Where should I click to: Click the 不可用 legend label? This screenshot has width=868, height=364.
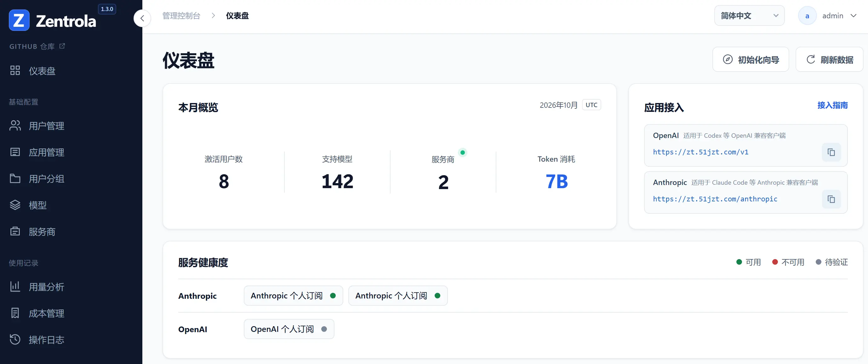point(792,262)
